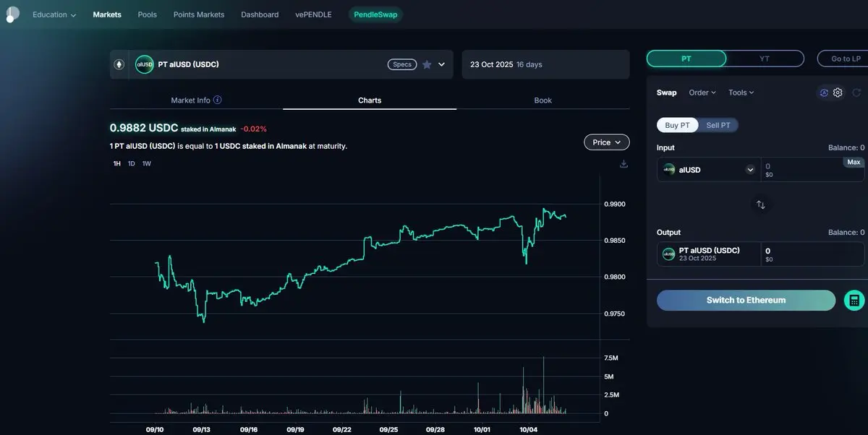
Task: Open the Dashboard page
Action: [x=260, y=14]
